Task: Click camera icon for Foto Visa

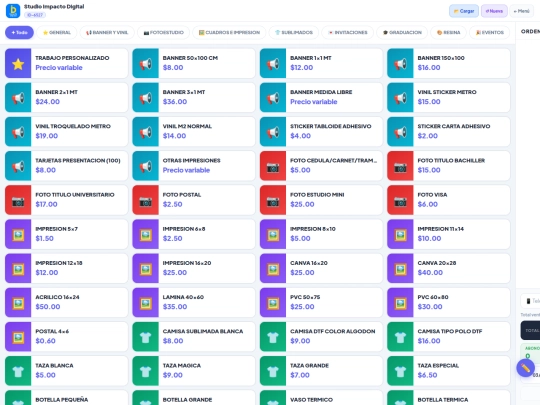Action: click(x=400, y=200)
